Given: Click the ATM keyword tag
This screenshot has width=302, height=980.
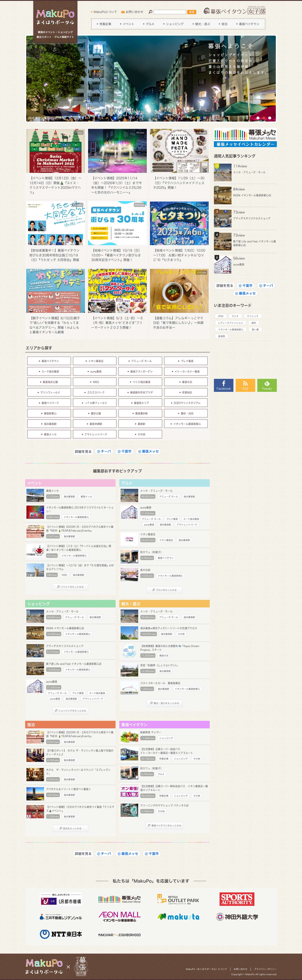Looking at the screenshot, I should coord(221,316).
